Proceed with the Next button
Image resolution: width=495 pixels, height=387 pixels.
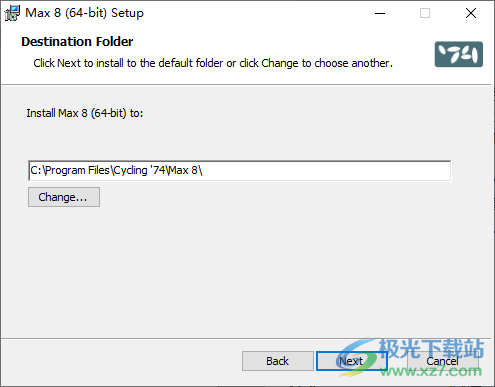coord(351,361)
